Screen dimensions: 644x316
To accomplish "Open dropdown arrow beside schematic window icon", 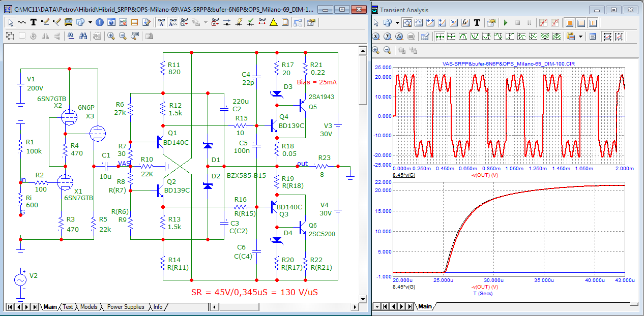I will coord(90,22).
